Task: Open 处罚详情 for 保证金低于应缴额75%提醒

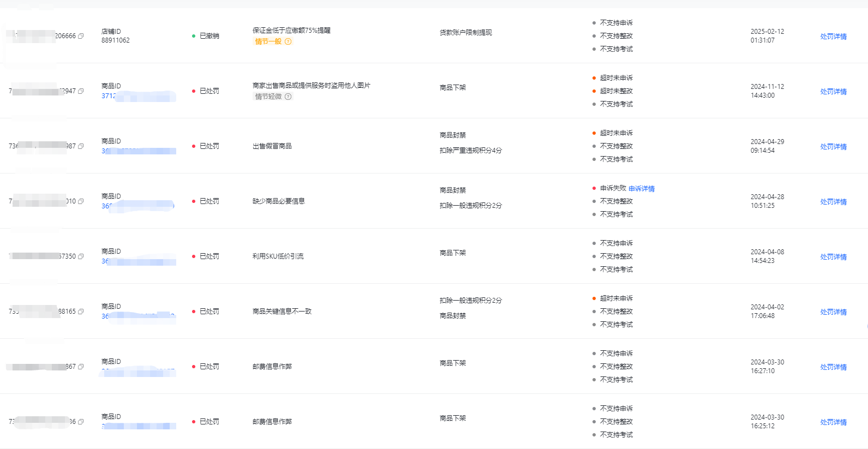Action: click(833, 37)
